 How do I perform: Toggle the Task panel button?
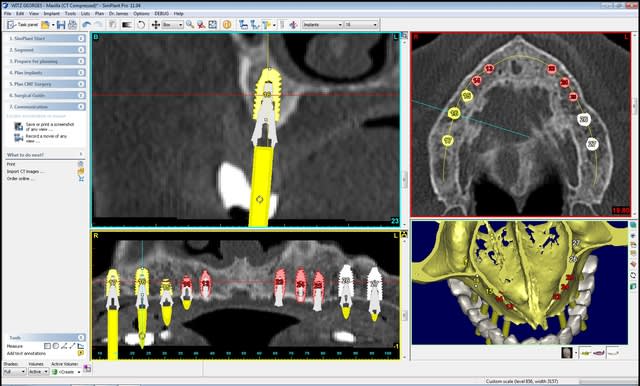23,25
